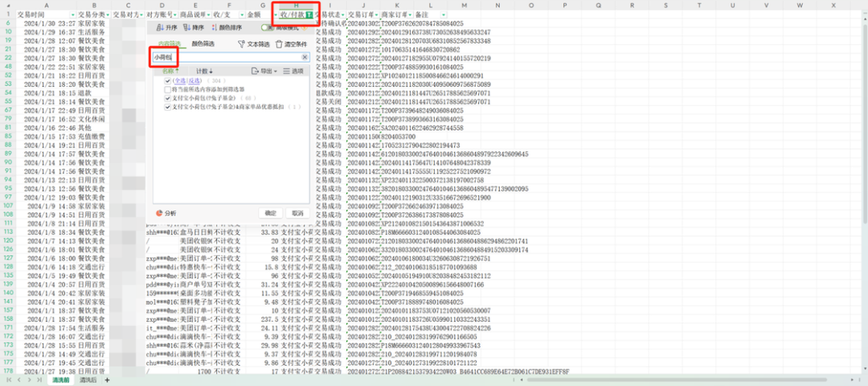
Task: Click the select-all corner of the sheet
Action: pyautogui.click(x=8, y=5)
